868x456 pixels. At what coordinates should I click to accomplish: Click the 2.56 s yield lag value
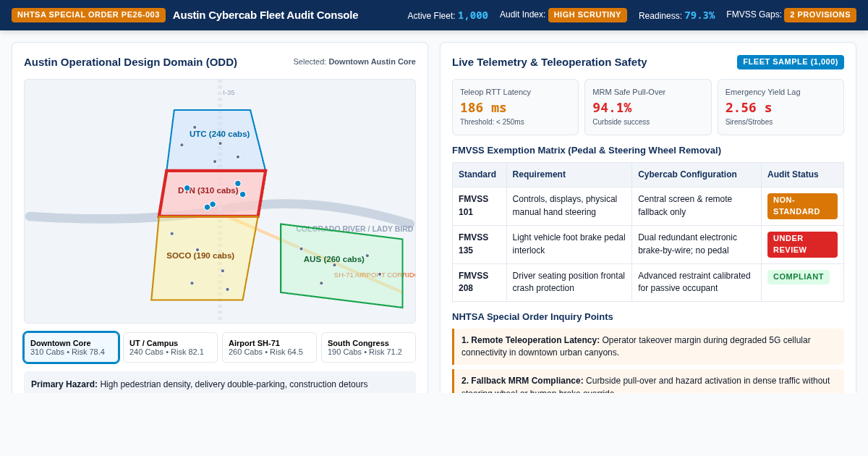point(749,108)
